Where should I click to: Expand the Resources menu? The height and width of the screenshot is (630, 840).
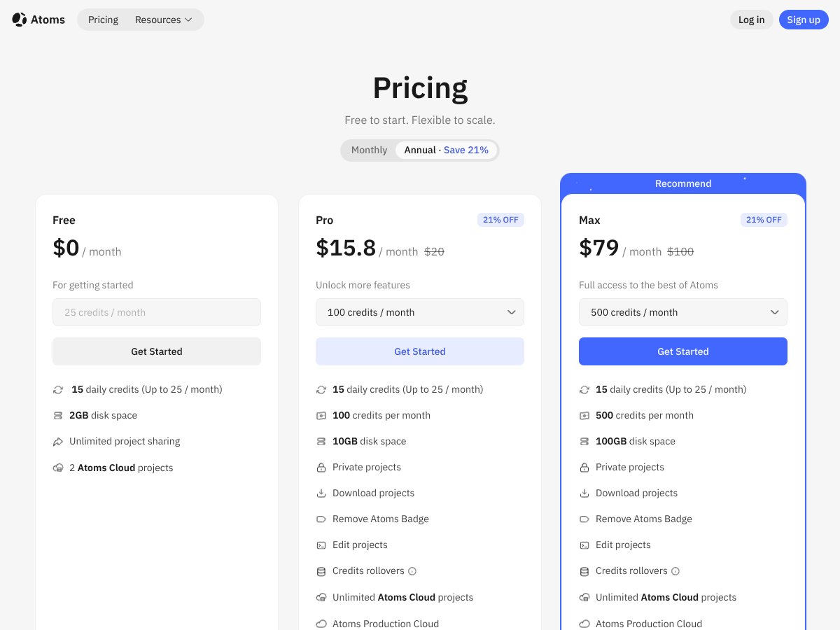pyautogui.click(x=163, y=20)
